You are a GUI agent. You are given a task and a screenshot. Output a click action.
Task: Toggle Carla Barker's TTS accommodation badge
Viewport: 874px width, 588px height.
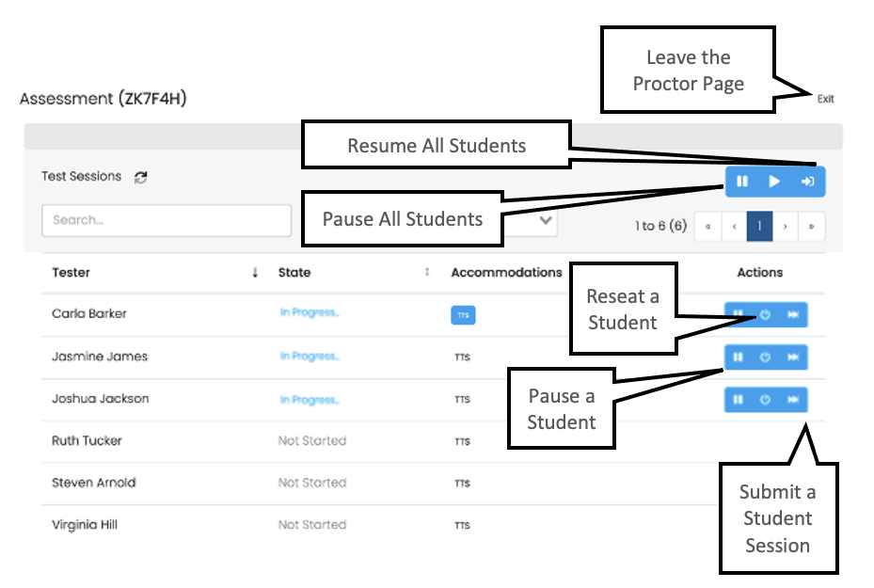point(463,316)
